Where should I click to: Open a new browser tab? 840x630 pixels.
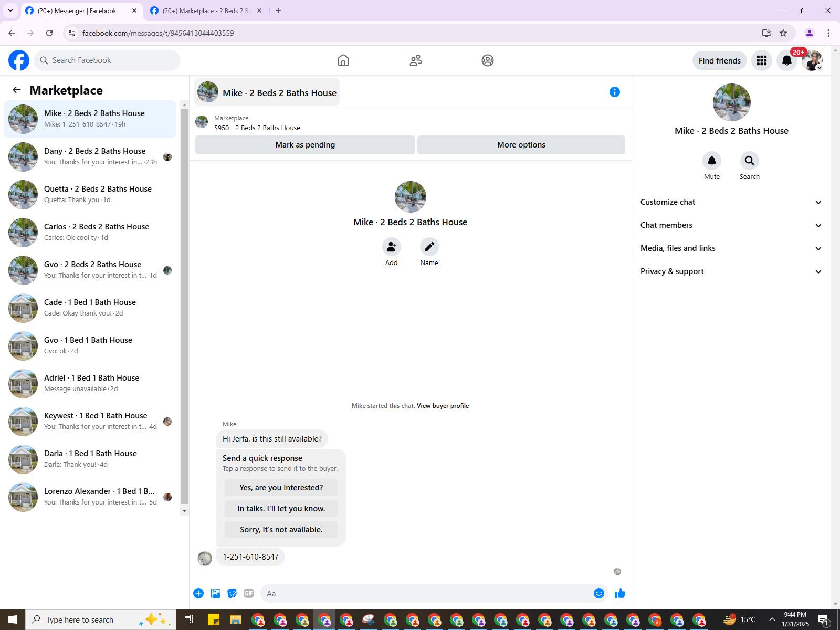[278, 10]
